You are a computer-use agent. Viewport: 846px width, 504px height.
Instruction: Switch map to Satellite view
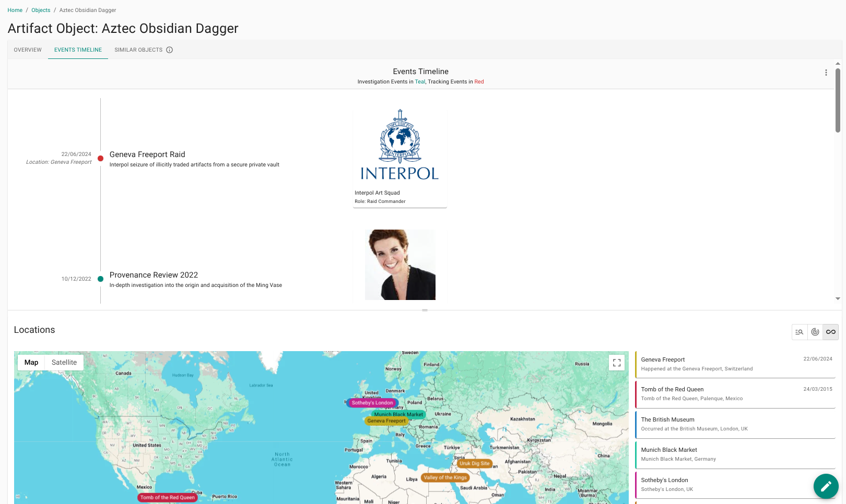coord(64,363)
